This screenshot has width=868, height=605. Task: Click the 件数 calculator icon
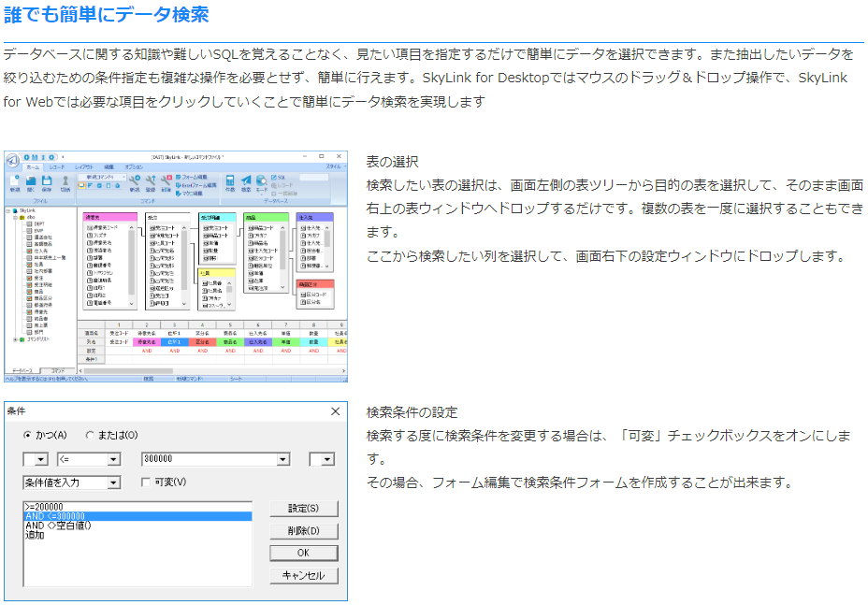click(230, 180)
